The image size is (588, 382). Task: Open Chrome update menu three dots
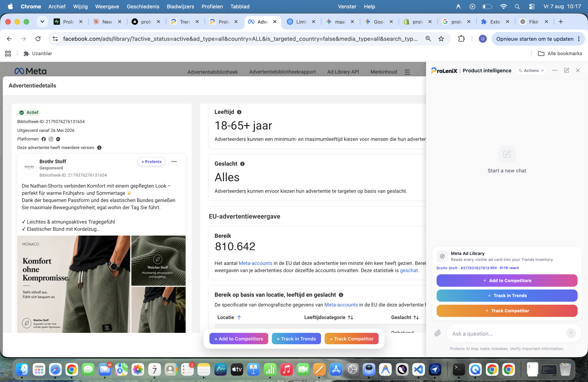tap(579, 39)
